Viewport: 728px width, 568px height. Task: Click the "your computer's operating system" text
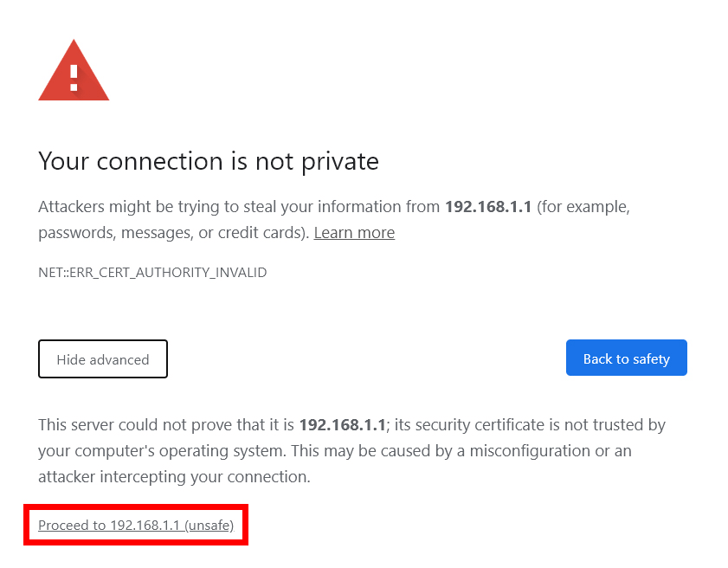point(162,451)
